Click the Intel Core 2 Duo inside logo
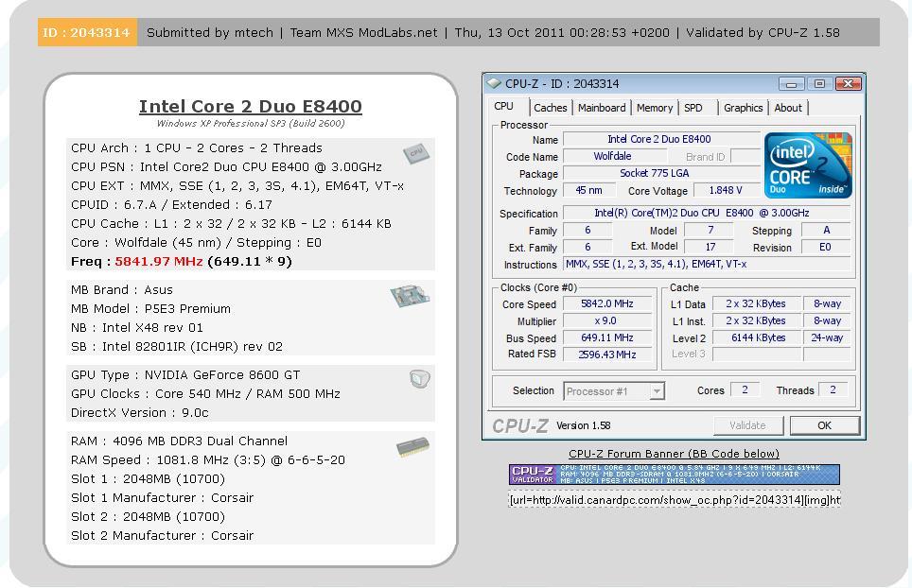 click(x=808, y=165)
